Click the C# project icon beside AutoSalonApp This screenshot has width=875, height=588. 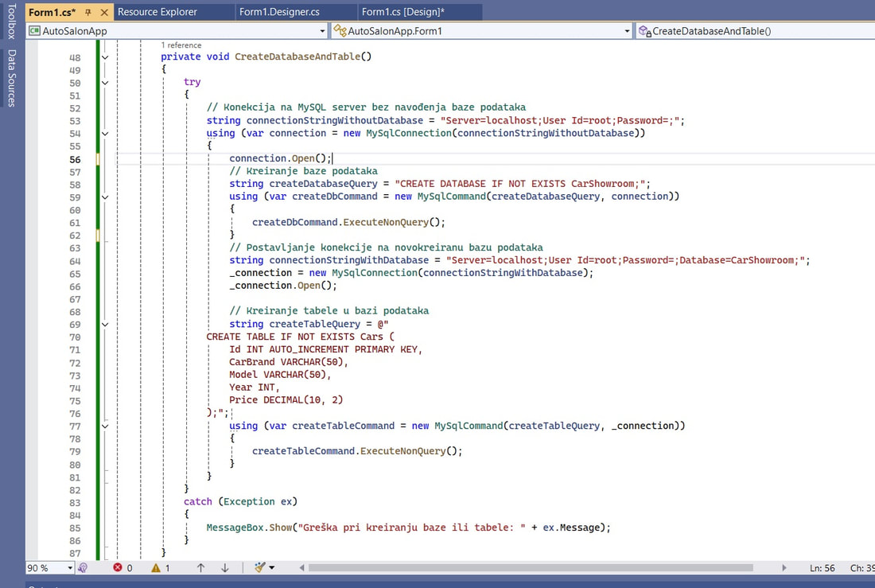[34, 31]
